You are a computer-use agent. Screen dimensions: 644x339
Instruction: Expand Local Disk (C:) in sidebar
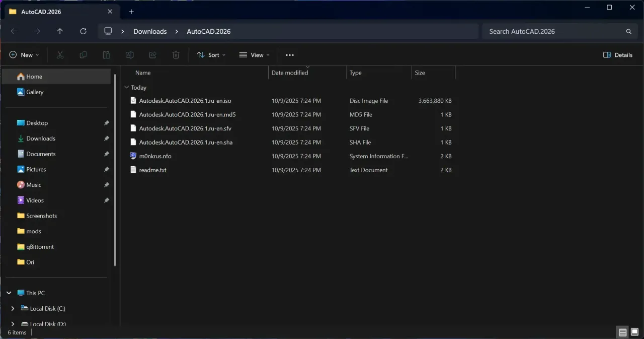[x=13, y=309]
